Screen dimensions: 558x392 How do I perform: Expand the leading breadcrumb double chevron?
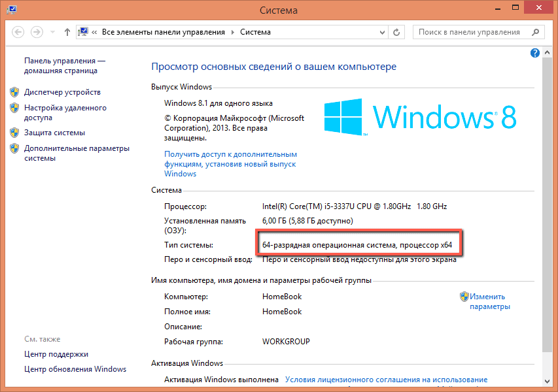(x=96, y=32)
